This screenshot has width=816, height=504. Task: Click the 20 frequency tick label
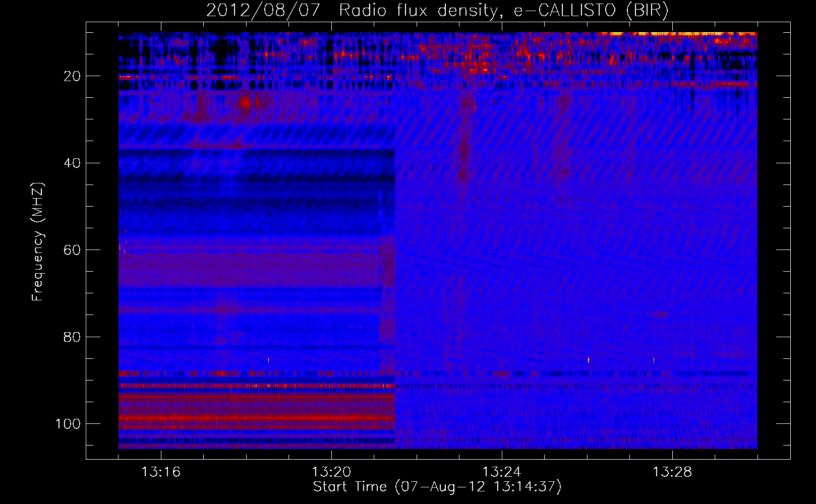73,76
